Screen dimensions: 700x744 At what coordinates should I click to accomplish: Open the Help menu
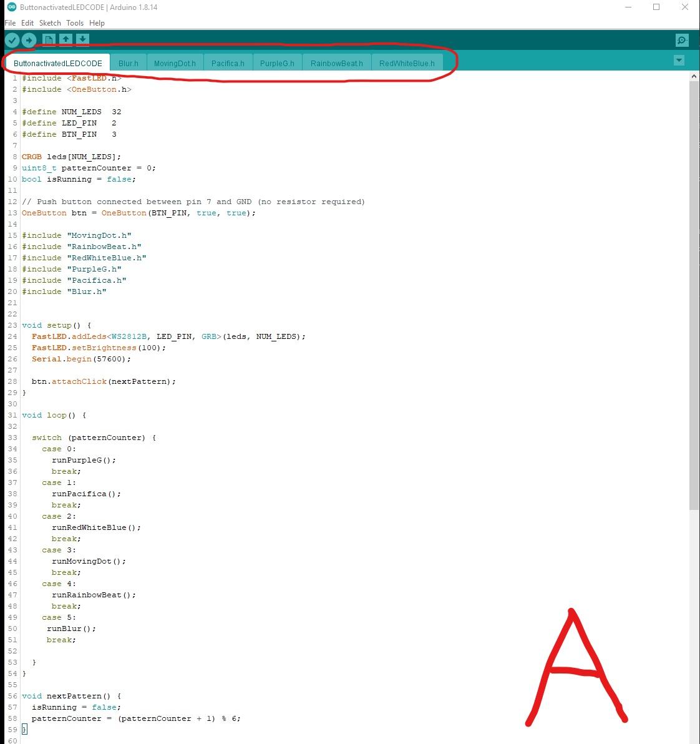tap(97, 22)
